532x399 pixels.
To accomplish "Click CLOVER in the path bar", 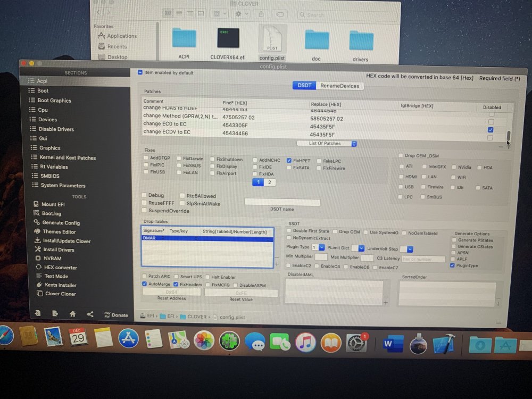I will tap(194, 317).
